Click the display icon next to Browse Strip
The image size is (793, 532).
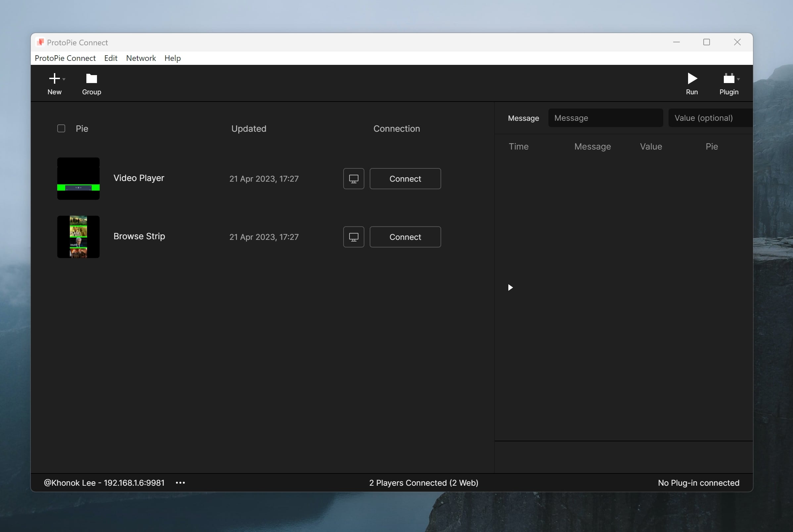[x=353, y=237]
